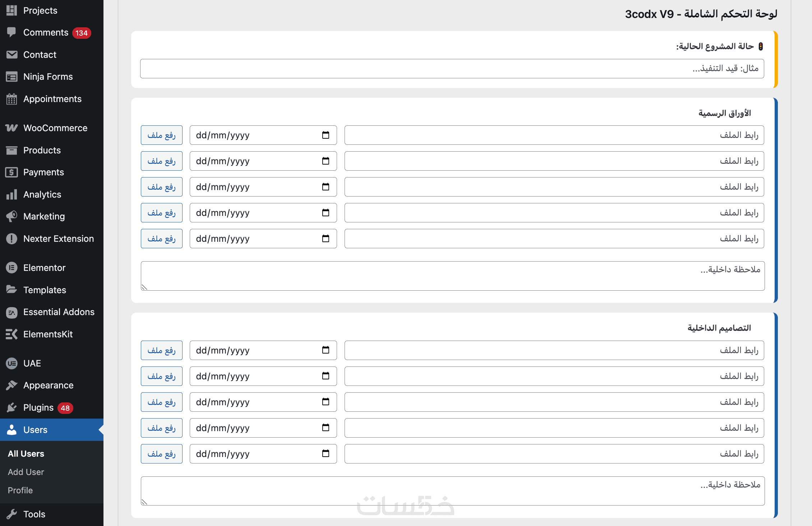Click the WooCommerce icon in sidebar
The image size is (812, 526).
(x=11, y=128)
